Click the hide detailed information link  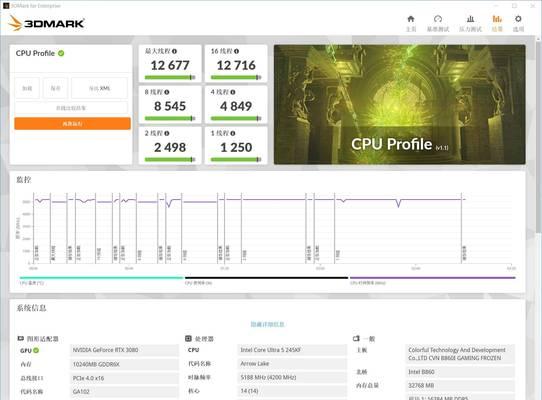[x=268, y=324]
